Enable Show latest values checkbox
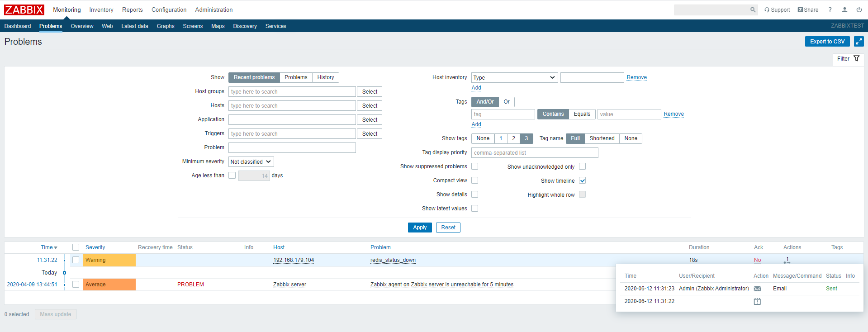The image size is (868, 332). pos(474,209)
